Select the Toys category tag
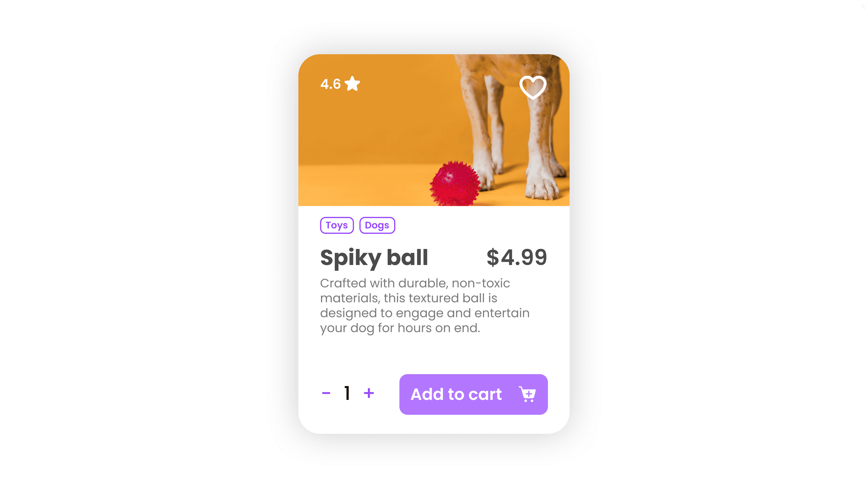 (x=337, y=225)
